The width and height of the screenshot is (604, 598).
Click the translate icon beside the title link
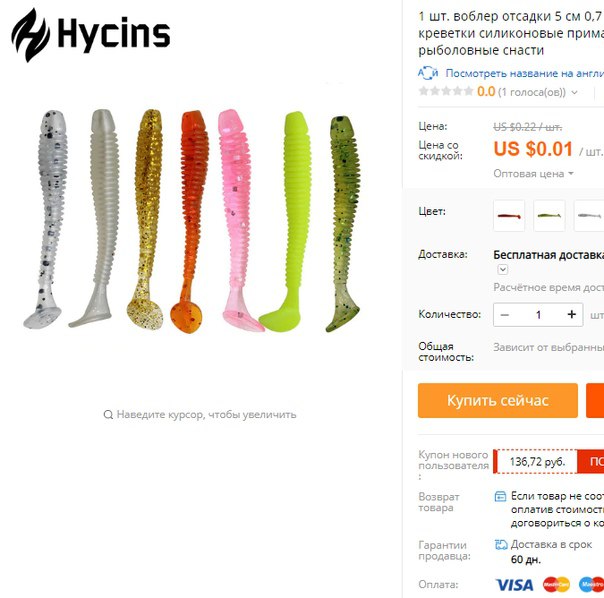click(428, 73)
